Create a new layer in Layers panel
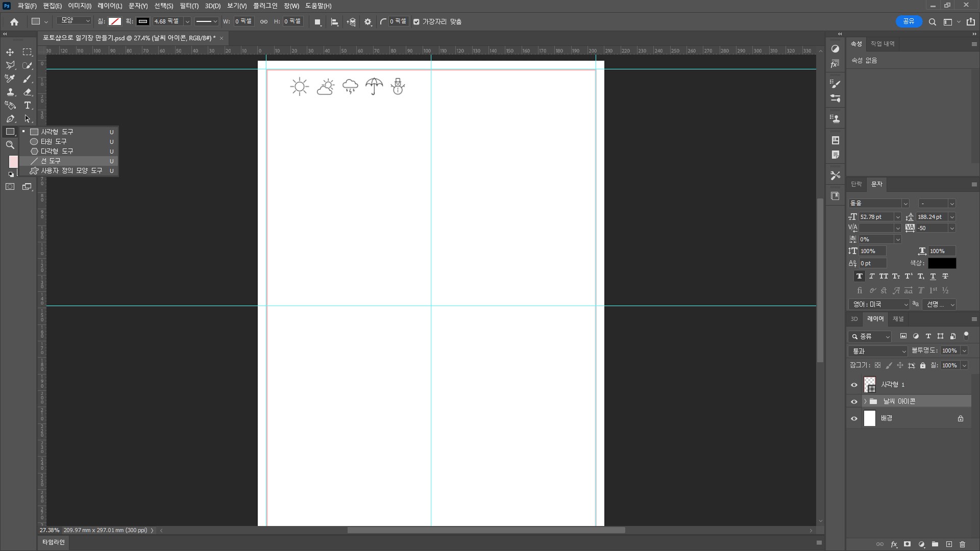 [x=949, y=544]
